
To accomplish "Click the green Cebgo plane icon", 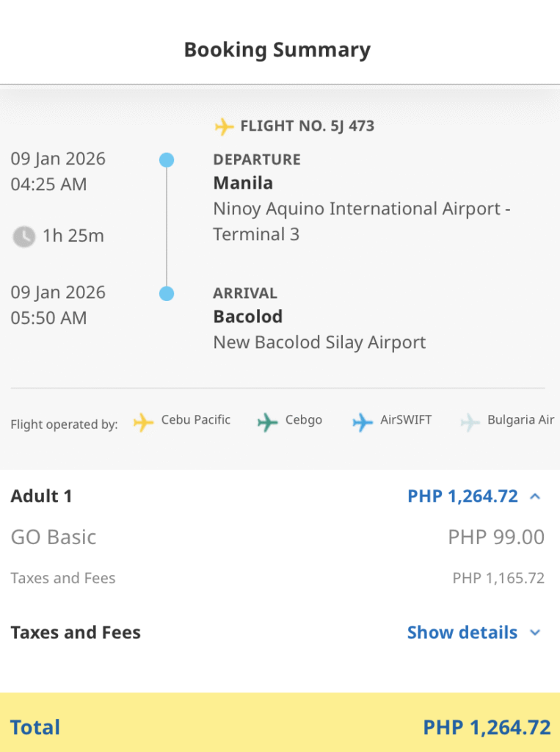I will pos(268,422).
